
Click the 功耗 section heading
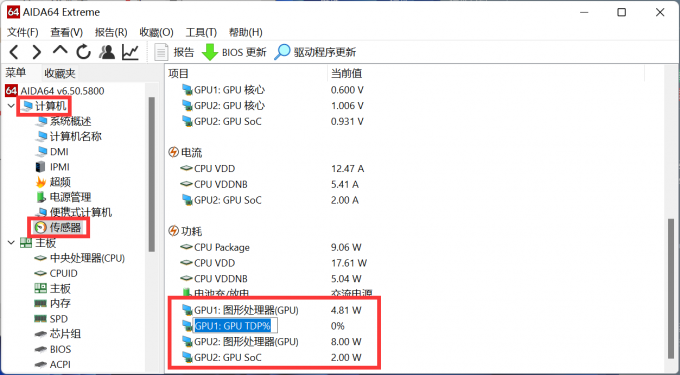185,232
